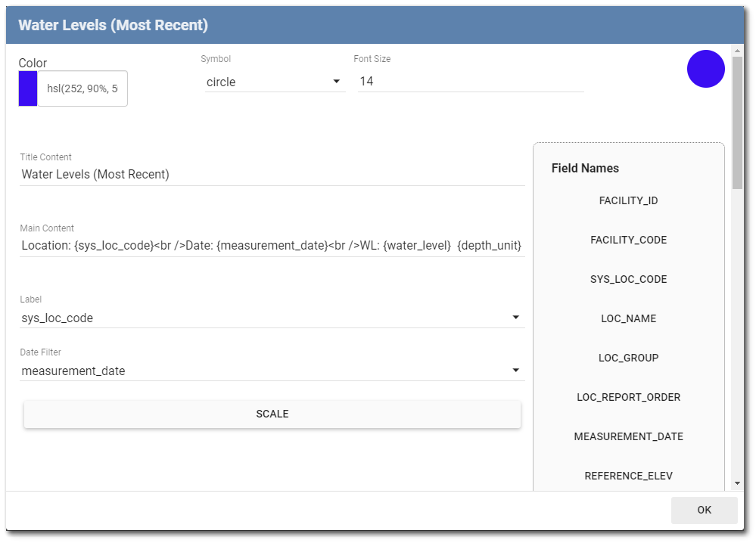The image size is (756, 543).
Task: Click the hsl color value field
Action: [x=82, y=88]
